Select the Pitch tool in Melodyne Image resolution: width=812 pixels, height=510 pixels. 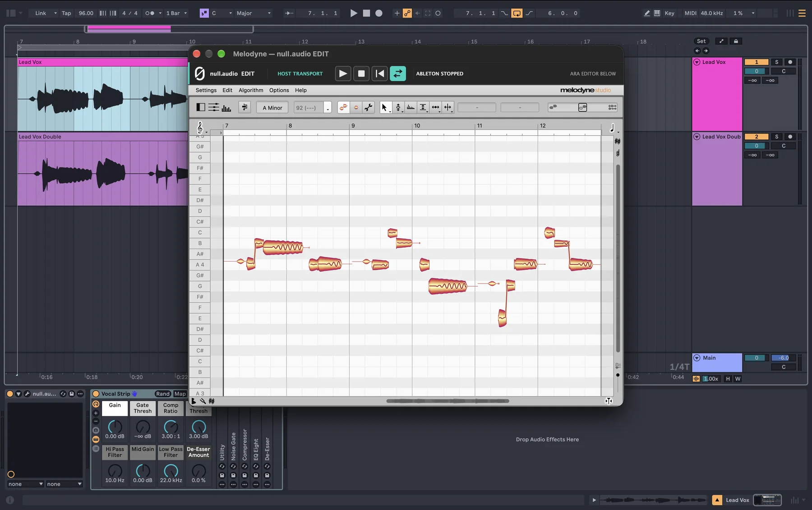click(398, 107)
